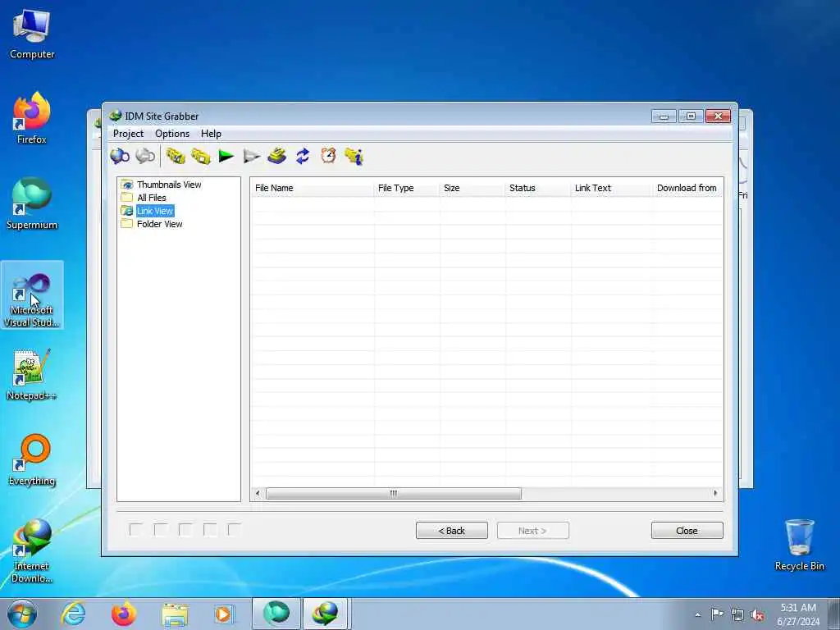
Task: Open the Help menu
Action: pos(211,134)
